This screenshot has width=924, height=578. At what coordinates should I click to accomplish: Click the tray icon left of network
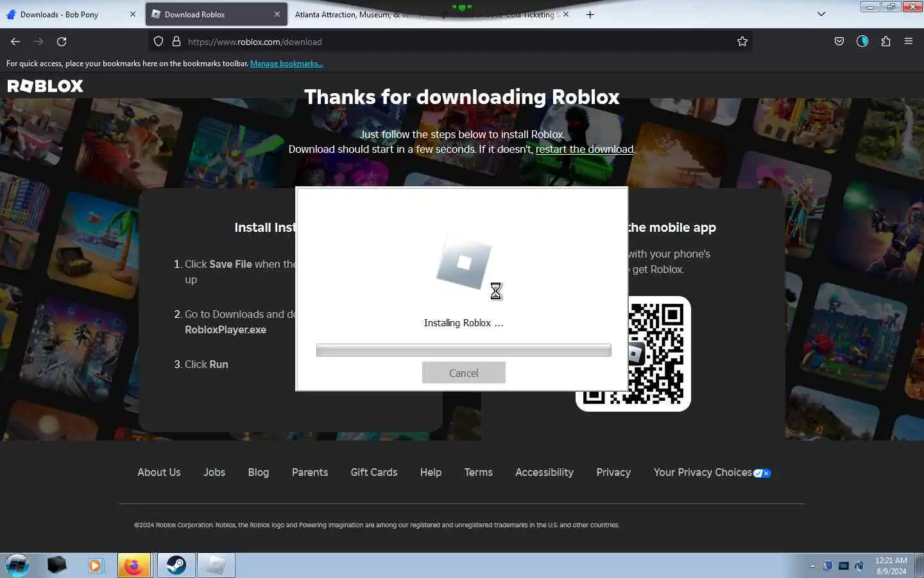[x=828, y=566]
